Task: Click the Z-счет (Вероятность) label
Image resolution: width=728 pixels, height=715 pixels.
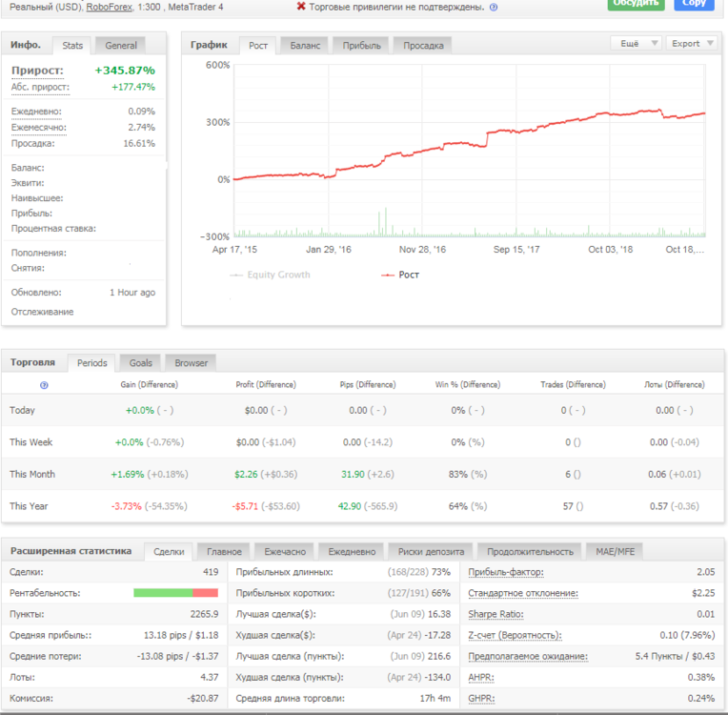Action: [515, 635]
